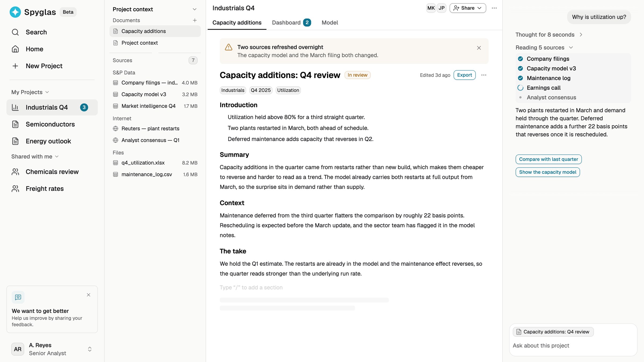The image size is (644, 362).
Task: Click the Industrials tag
Action: 233,90
